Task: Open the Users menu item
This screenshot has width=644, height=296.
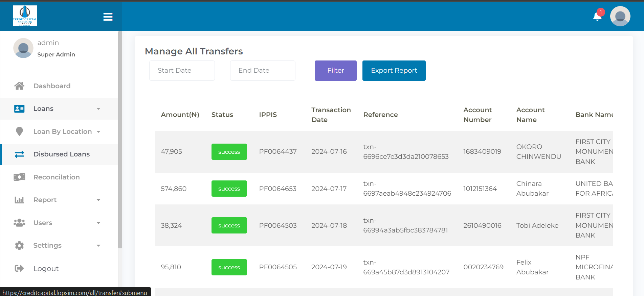Action: click(43, 223)
